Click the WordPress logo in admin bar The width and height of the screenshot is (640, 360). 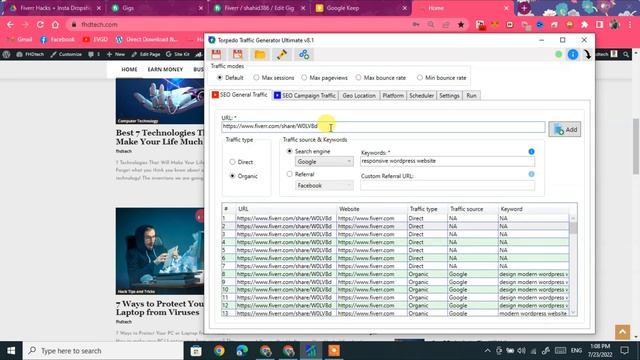pos(6,54)
